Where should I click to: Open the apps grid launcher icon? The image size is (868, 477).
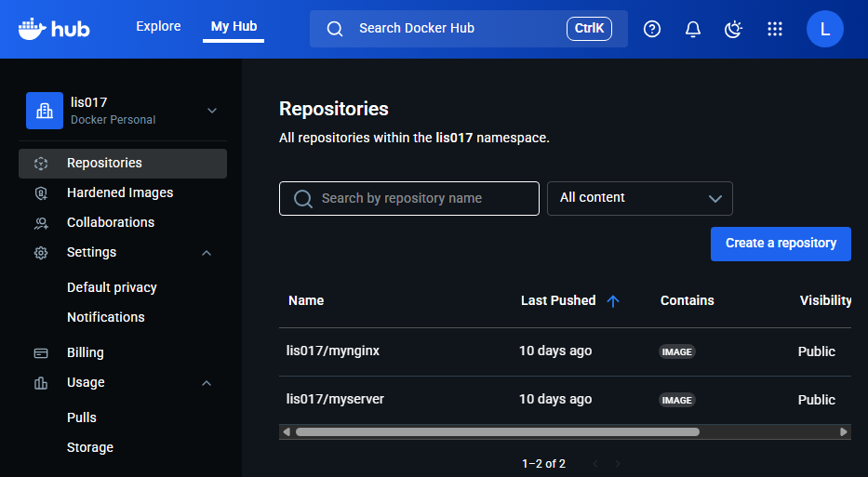[x=775, y=29]
